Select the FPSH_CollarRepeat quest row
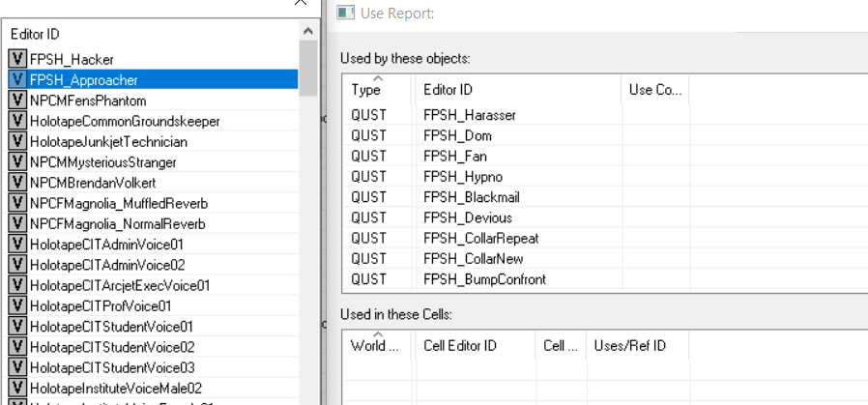 604,238
